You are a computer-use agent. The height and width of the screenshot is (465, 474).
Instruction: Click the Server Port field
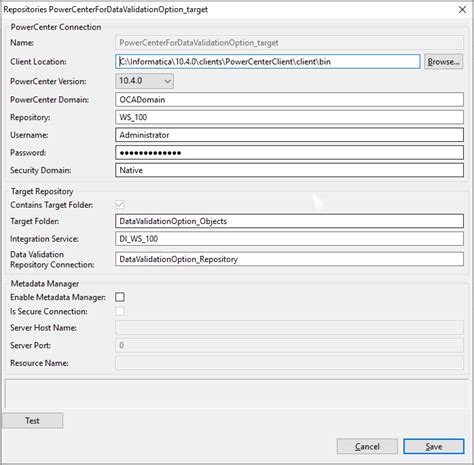click(x=289, y=345)
